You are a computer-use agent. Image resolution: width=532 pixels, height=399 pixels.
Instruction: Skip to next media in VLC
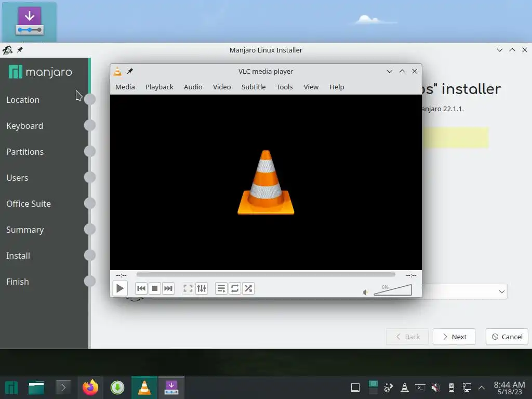tap(168, 288)
